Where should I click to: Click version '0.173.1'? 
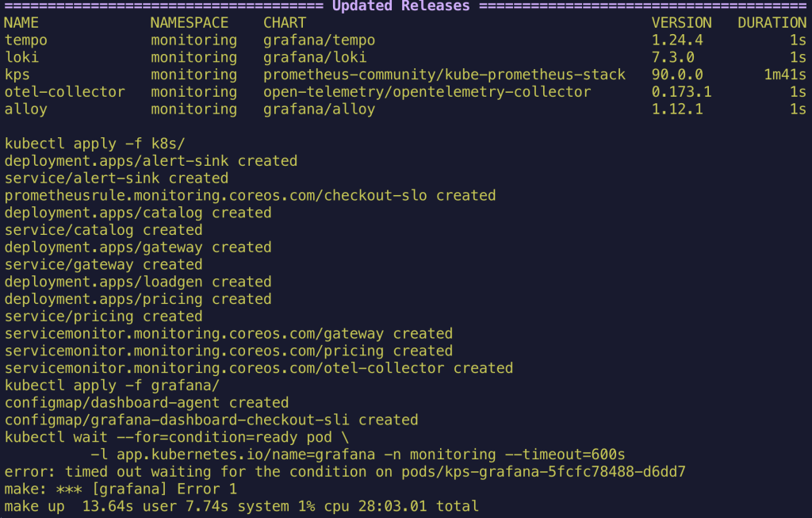tap(681, 92)
